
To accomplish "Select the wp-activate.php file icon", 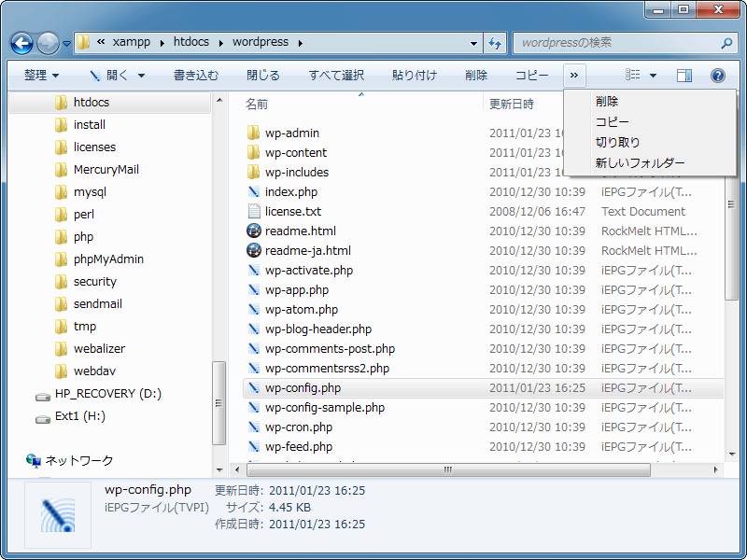I will click(253, 270).
